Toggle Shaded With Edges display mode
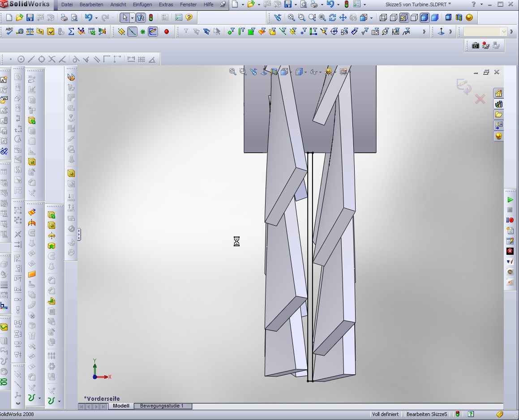Viewport: 519px width, 420px height. coord(424,18)
